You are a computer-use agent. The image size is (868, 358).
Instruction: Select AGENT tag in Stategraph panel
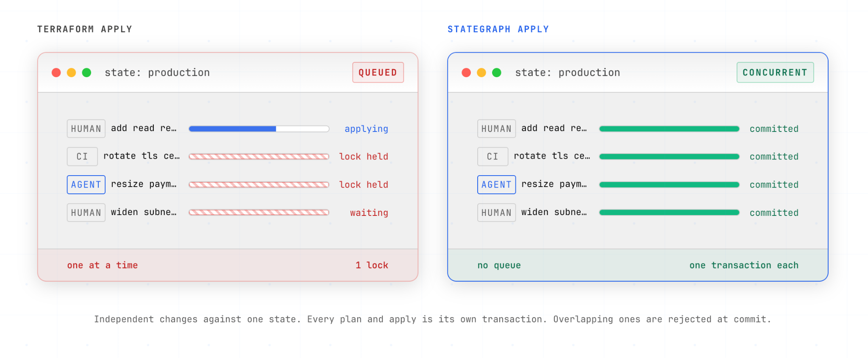pyautogui.click(x=496, y=185)
